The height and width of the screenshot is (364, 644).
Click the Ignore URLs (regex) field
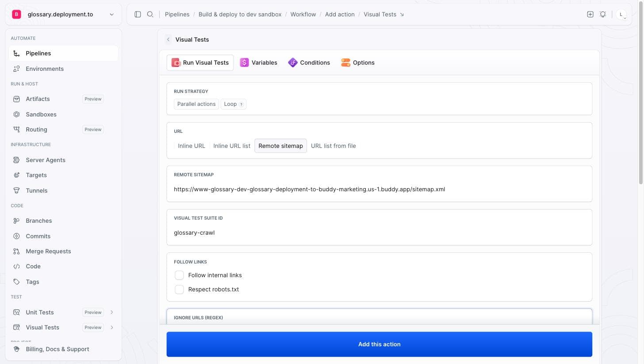pyautogui.click(x=379, y=317)
